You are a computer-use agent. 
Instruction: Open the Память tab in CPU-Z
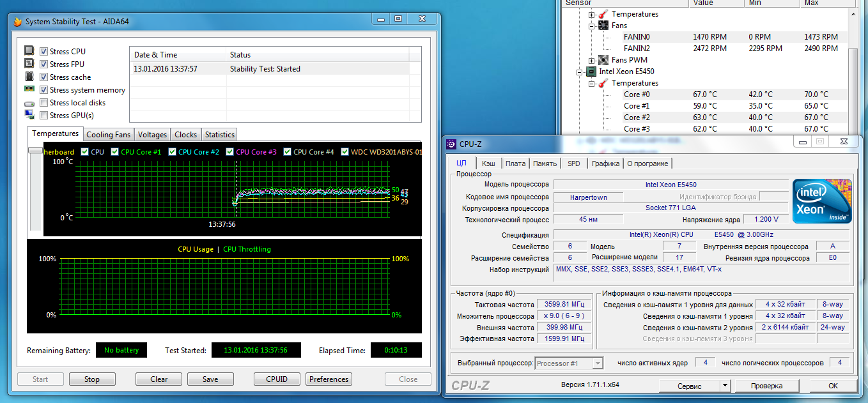click(x=545, y=163)
